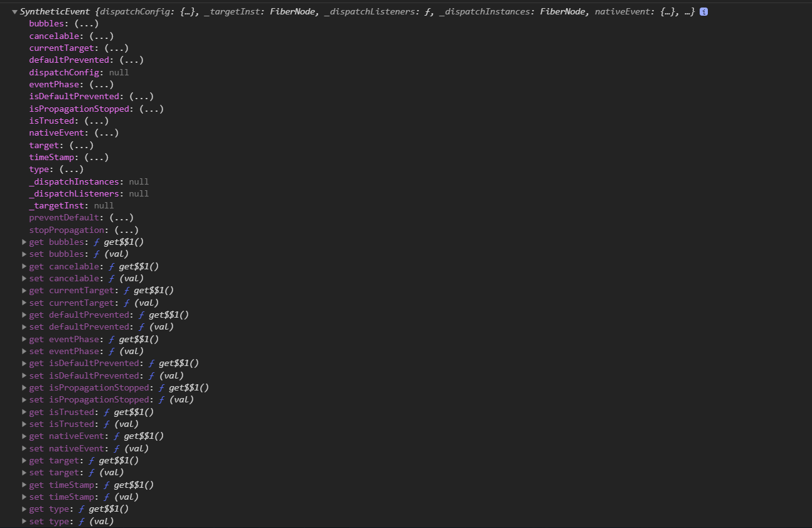Invoke getter (...) for nativeEvent property
The width and height of the screenshot is (812, 528).
[x=106, y=132]
